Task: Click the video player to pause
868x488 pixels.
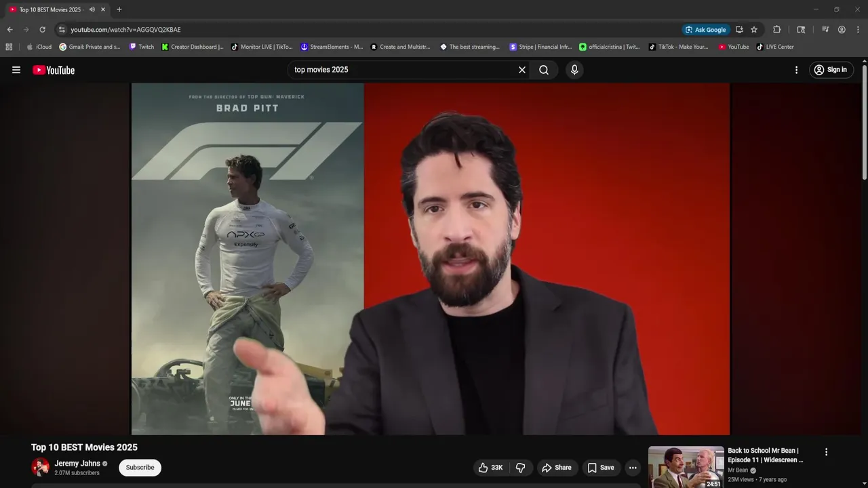Action: click(x=430, y=258)
